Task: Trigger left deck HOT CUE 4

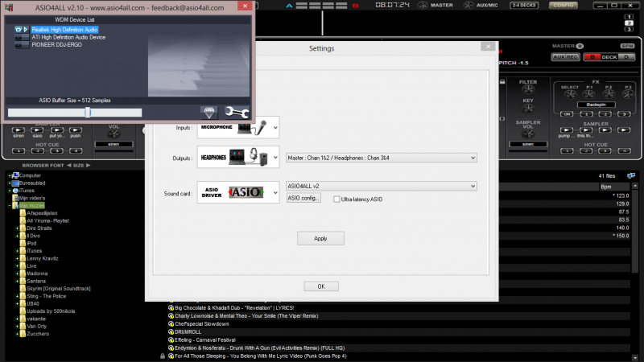Action: click(x=76, y=151)
